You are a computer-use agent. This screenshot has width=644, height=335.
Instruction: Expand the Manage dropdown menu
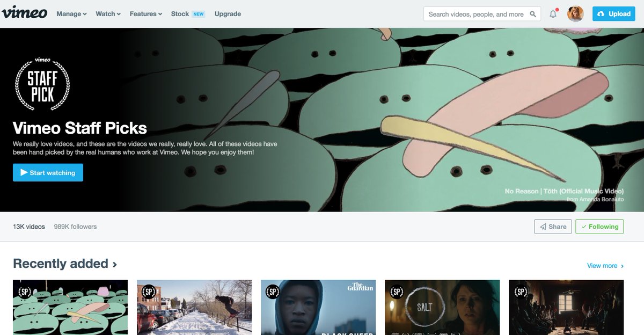point(71,14)
